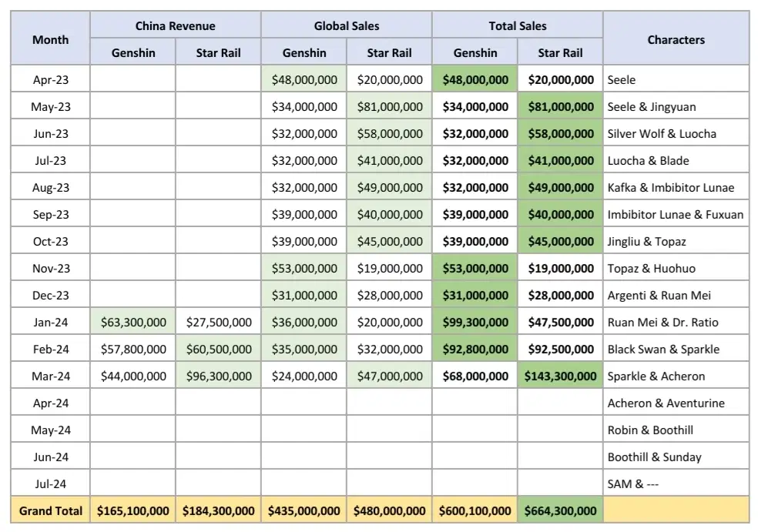The height and width of the screenshot is (532, 758).
Task: Click the Global Sales header cell
Action: pos(347,25)
